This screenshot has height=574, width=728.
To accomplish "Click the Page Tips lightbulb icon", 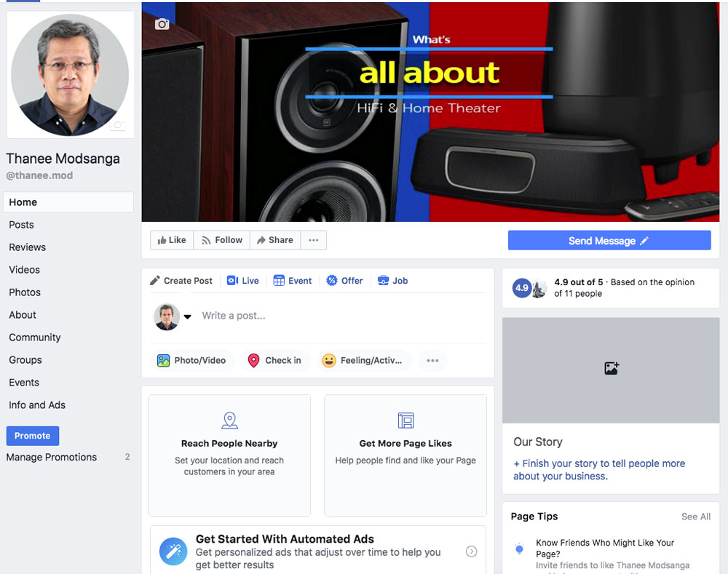I will pyautogui.click(x=519, y=549).
